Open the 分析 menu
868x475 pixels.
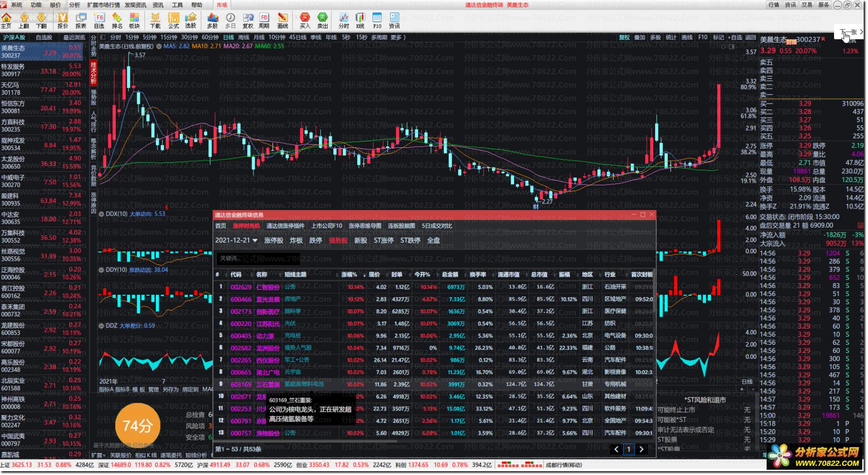click(75, 5)
